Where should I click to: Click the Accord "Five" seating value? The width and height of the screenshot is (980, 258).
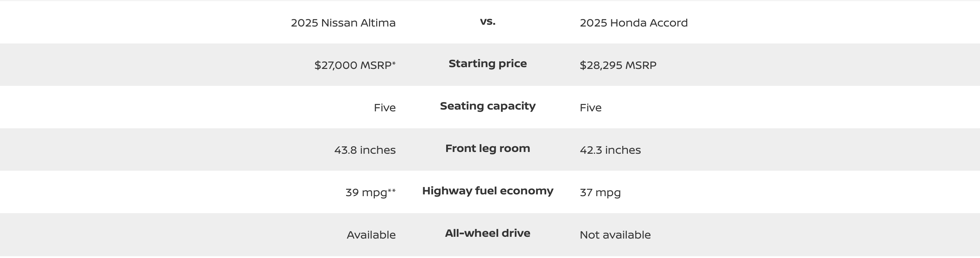click(590, 108)
